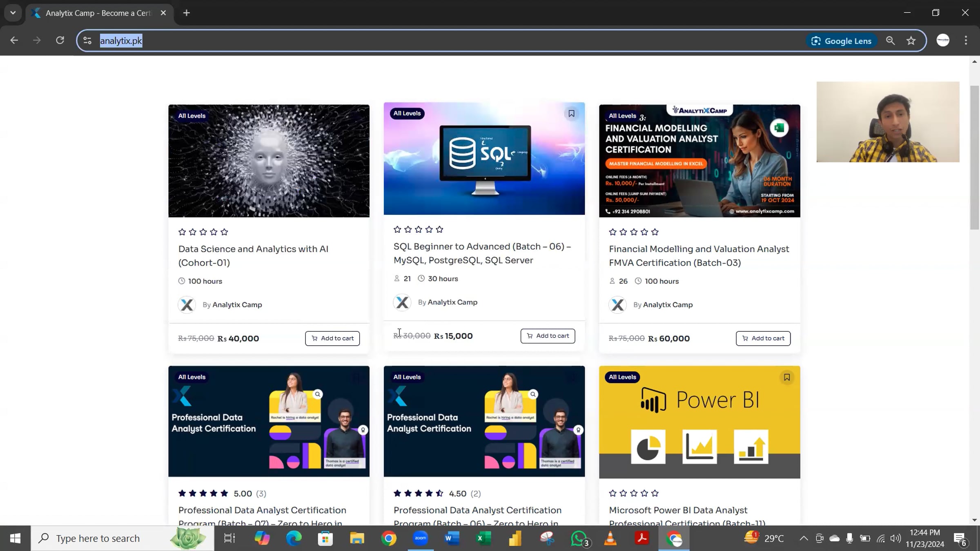Bookmark the SQL Beginner to Advanced course

[x=571, y=113]
